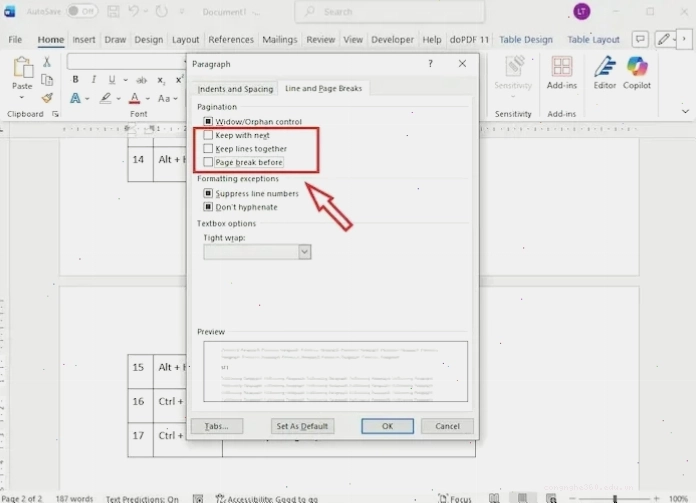Open the Table Design tab
This screenshot has width=696, height=504.
click(526, 40)
